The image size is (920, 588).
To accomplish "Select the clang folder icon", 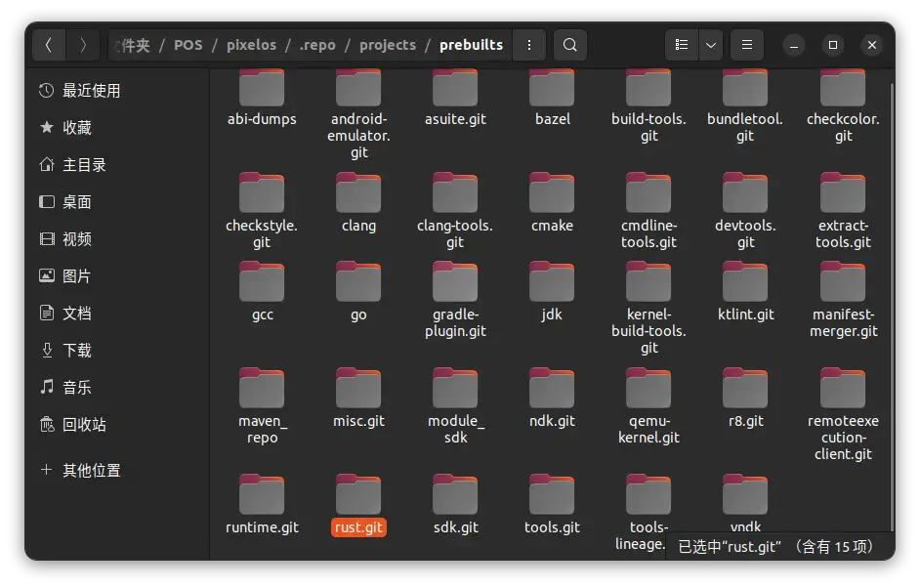I will click(x=358, y=195).
